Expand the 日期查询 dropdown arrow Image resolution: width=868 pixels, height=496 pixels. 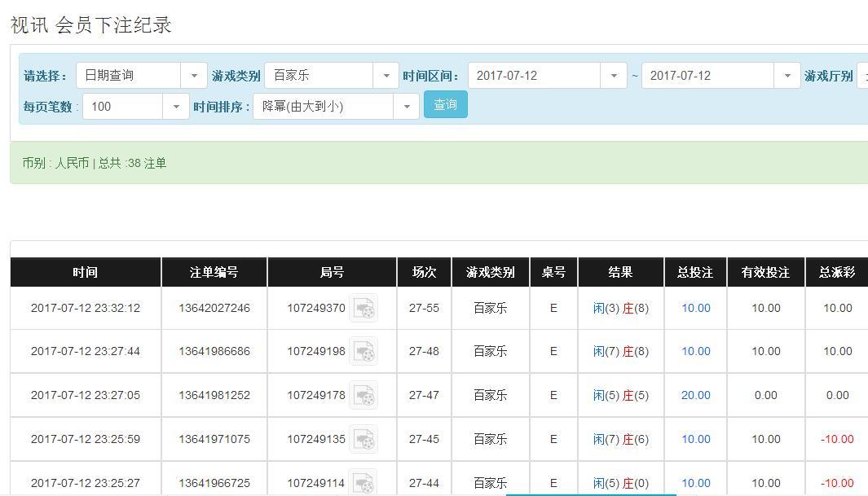(194, 76)
